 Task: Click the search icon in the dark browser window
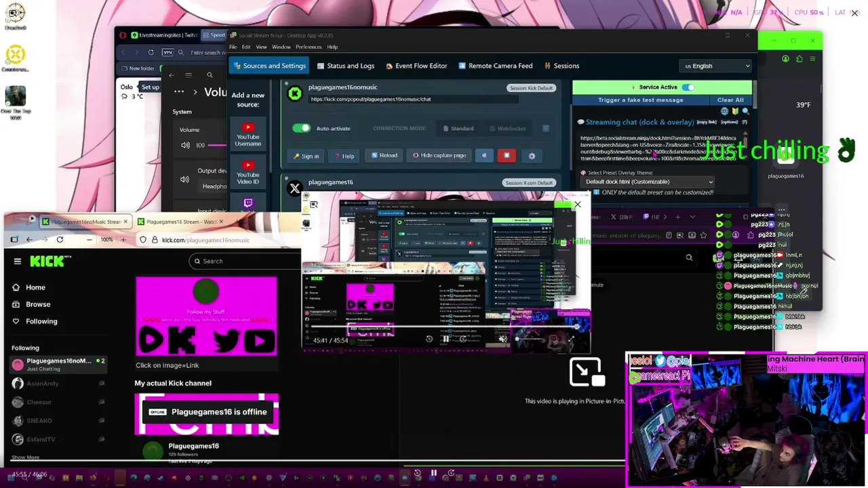(x=689, y=258)
